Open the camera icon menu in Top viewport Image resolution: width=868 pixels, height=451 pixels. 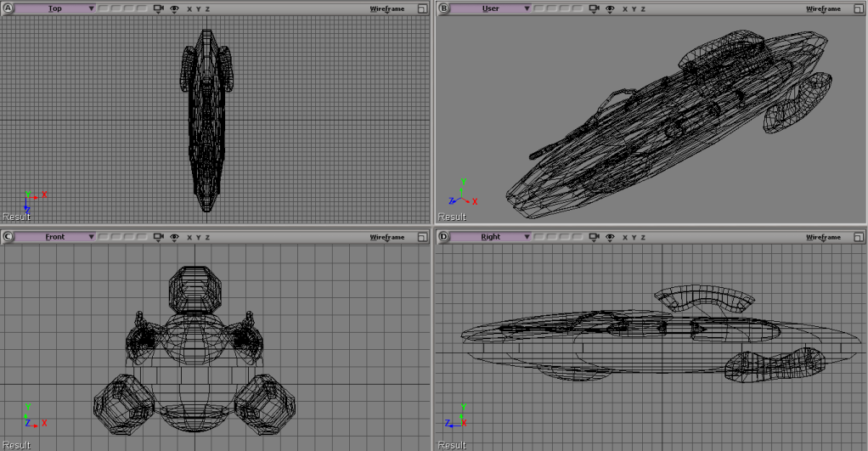coord(158,8)
